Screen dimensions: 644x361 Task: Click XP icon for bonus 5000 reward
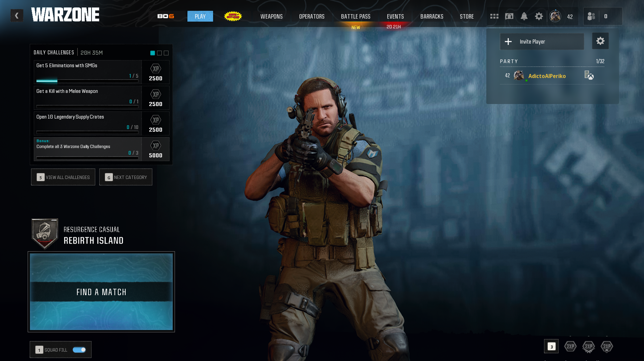[x=156, y=146]
